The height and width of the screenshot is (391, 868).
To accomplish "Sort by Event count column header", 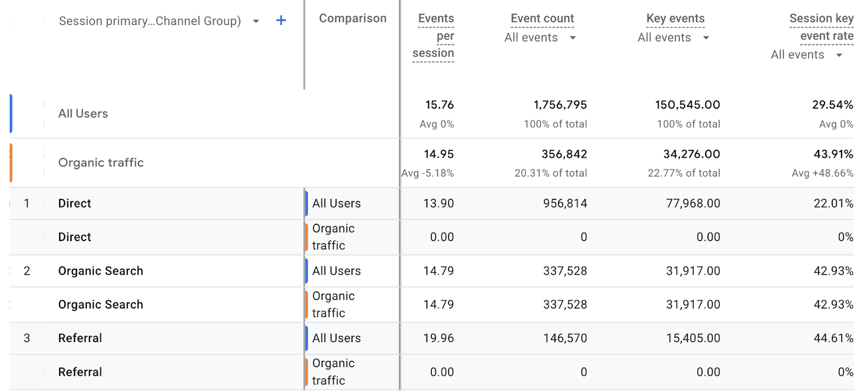I will point(542,18).
